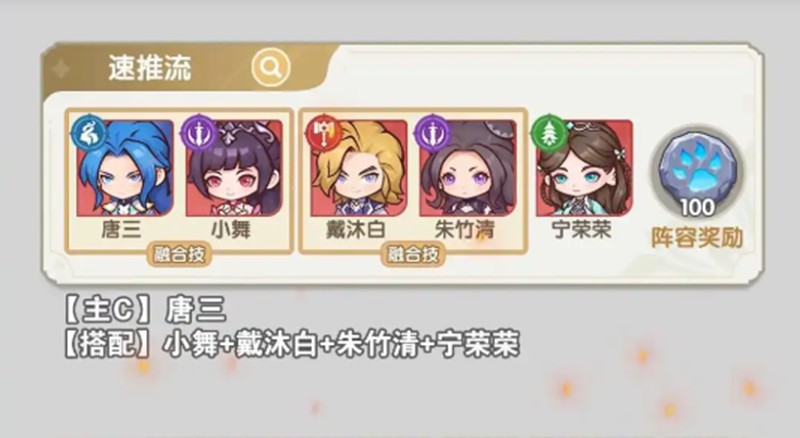Open 戴沐白 character portrait
800x438 pixels.
pos(359,167)
